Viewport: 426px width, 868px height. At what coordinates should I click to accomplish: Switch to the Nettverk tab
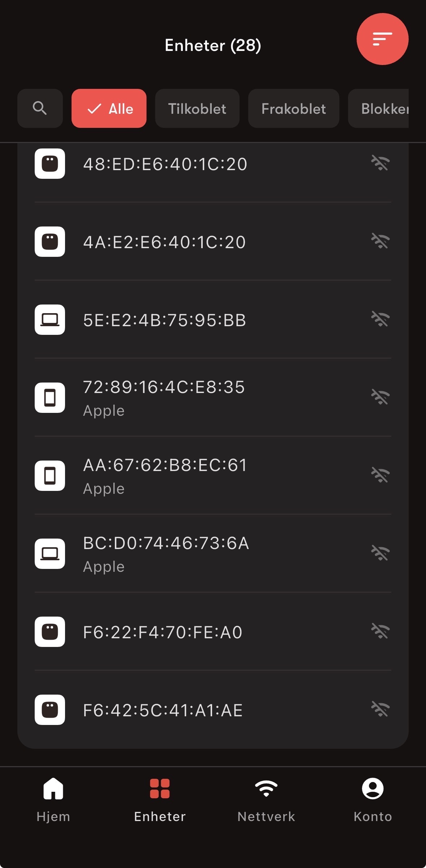click(x=266, y=799)
